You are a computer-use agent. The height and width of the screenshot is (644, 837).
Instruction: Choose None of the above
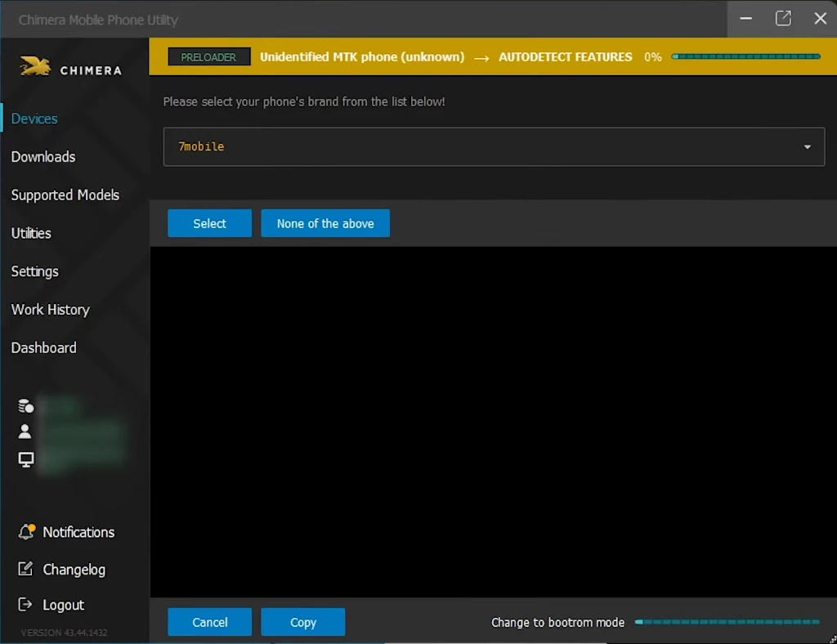pyautogui.click(x=325, y=224)
